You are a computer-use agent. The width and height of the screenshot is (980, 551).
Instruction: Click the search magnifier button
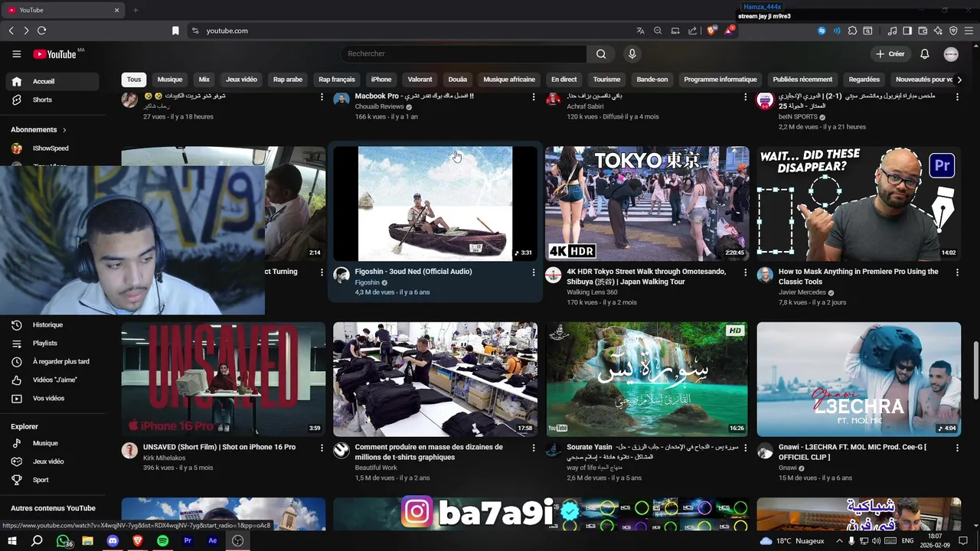[x=601, y=54]
